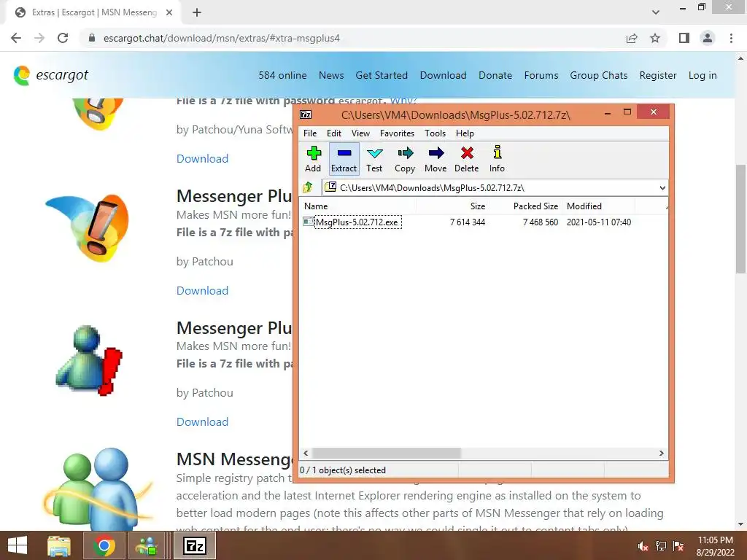This screenshot has width=747, height=560.
Task: Click the muted volume tray icon
Action: (x=643, y=546)
